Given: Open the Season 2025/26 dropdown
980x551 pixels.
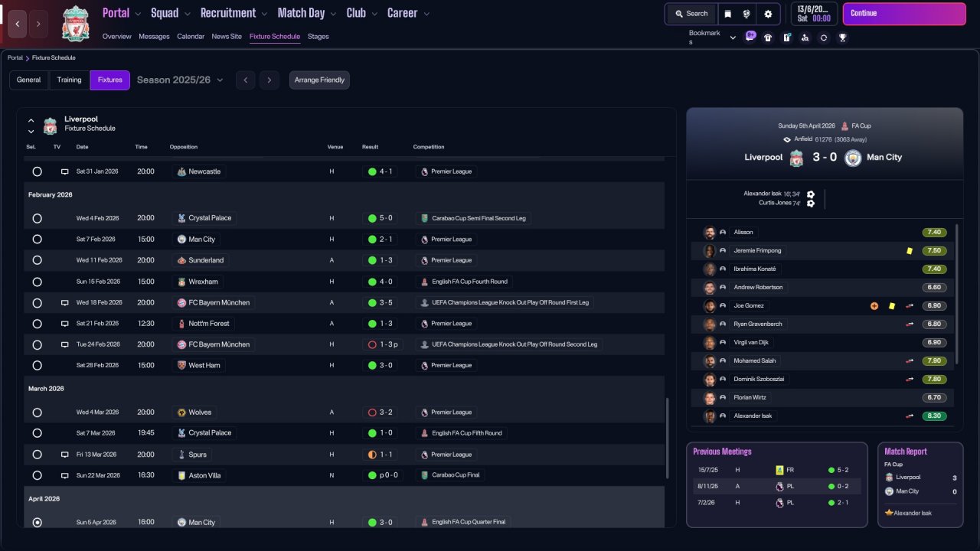Looking at the screenshot, I should tap(180, 80).
